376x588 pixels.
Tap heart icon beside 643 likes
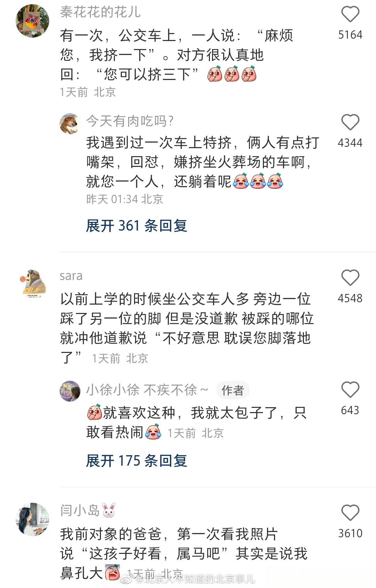click(x=350, y=389)
